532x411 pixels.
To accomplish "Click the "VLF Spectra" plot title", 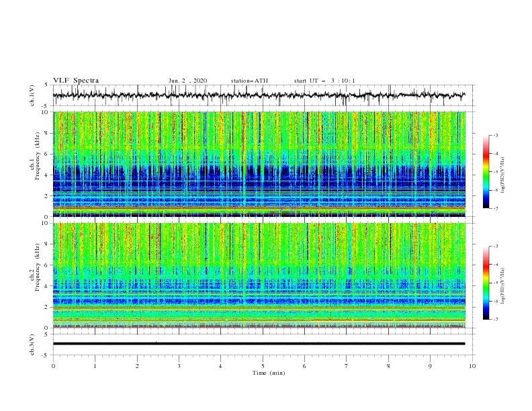I will [76, 81].
